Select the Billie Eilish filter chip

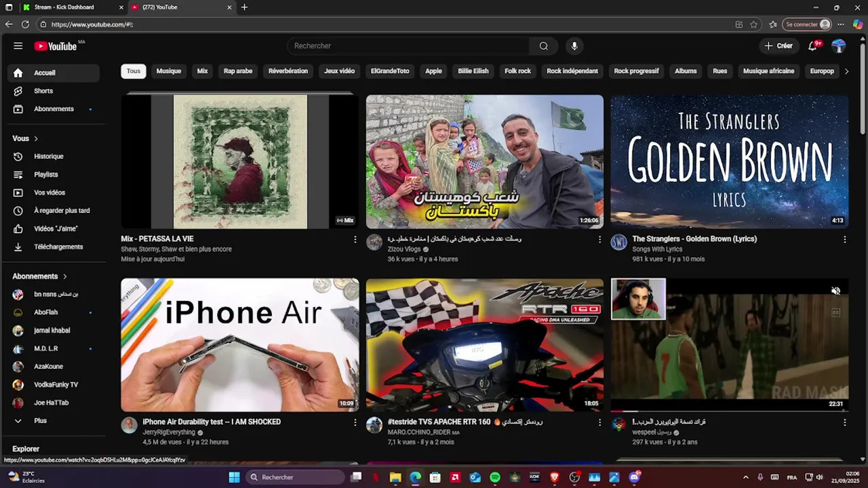(x=473, y=71)
